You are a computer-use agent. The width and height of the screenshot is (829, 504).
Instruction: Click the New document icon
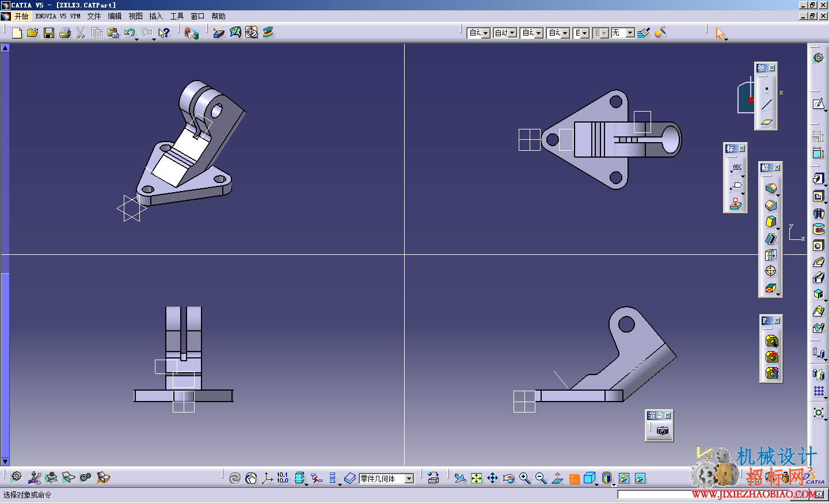pos(17,33)
